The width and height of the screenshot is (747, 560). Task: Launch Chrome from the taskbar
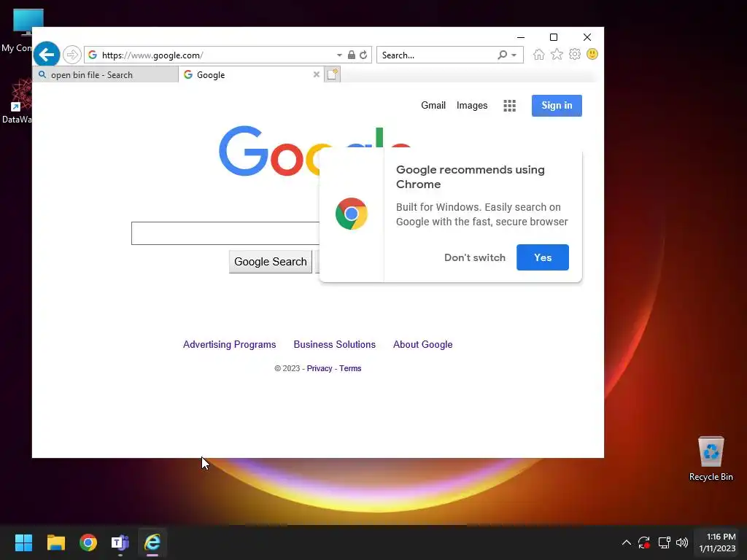(88, 542)
